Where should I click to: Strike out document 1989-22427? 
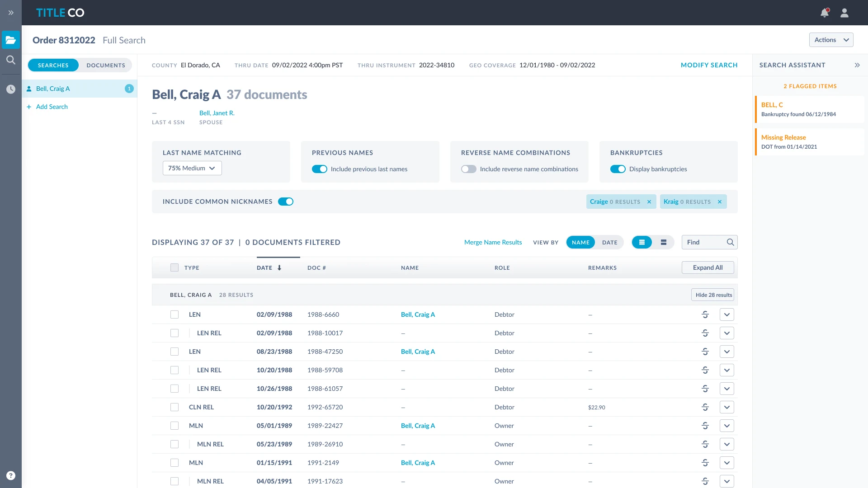pos(705,426)
